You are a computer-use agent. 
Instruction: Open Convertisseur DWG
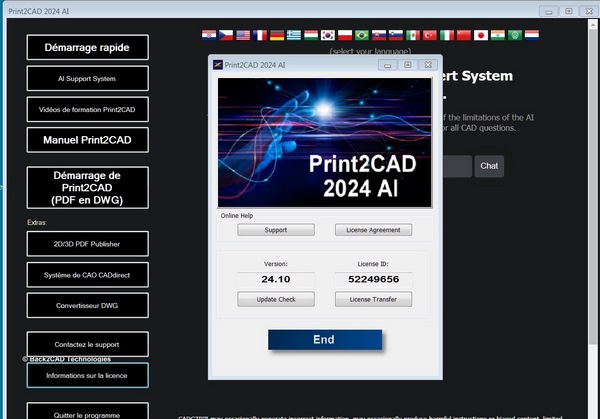click(x=88, y=305)
